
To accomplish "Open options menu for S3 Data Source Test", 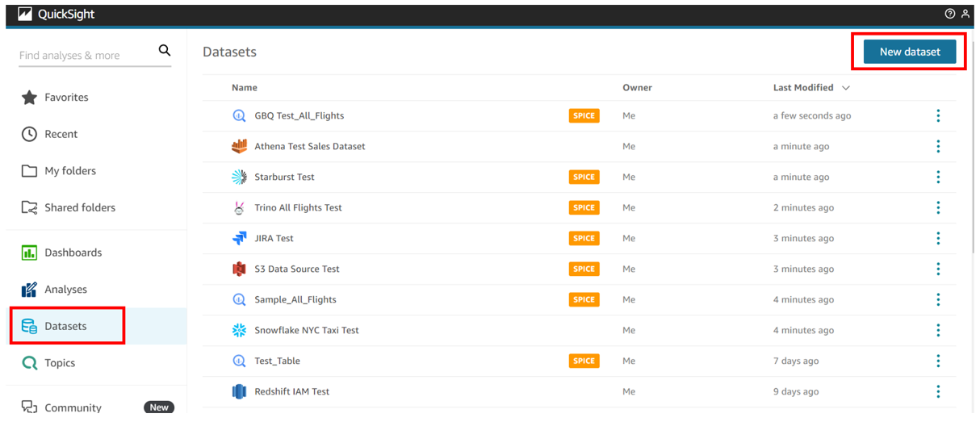I will click(x=938, y=269).
